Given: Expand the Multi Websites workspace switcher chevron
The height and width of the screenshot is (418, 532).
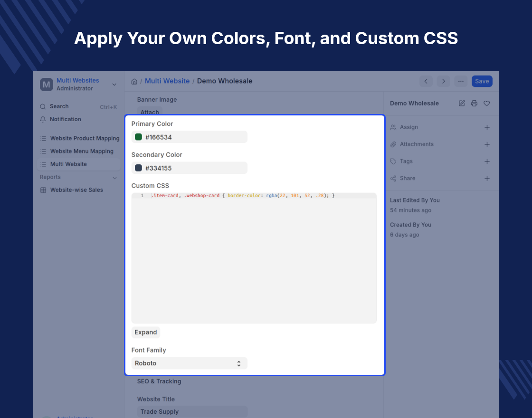Looking at the screenshot, I should (114, 85).
